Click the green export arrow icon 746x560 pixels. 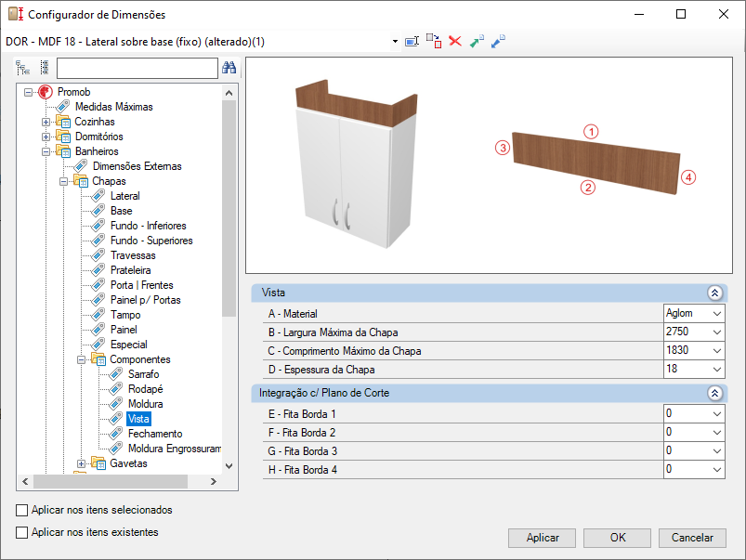click(477, 42)
